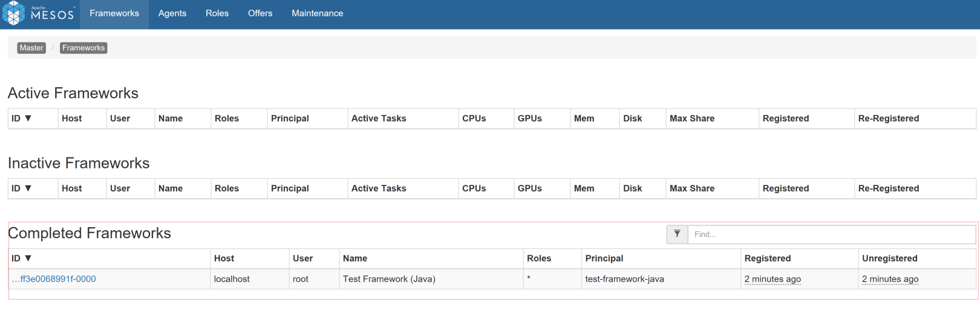Open the Roles navigation item
The height and width of the screenshot is (309, 980).
tap(217, 13)
